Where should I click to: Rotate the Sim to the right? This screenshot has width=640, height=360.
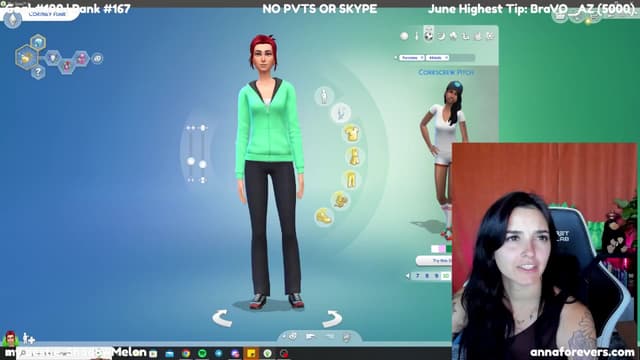pyautogui.click(x=331, y=318)
